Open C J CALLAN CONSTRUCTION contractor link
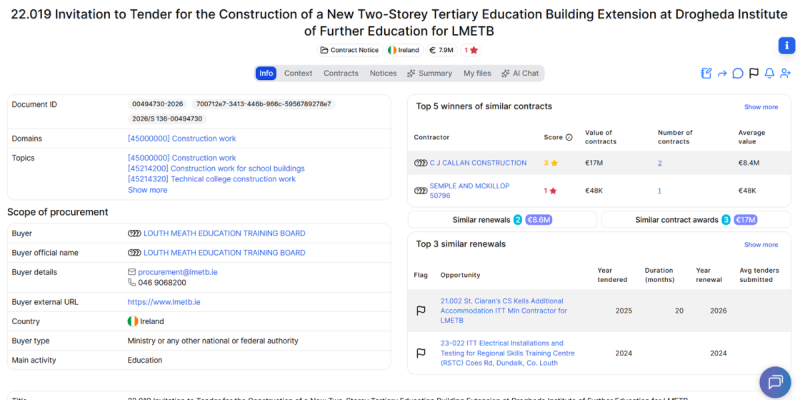 [x=478, y=163]
